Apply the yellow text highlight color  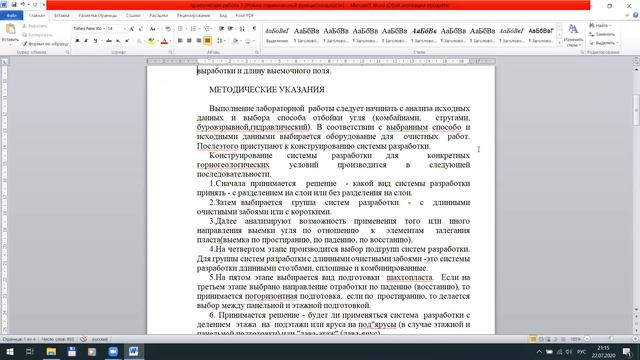[151, 41]
